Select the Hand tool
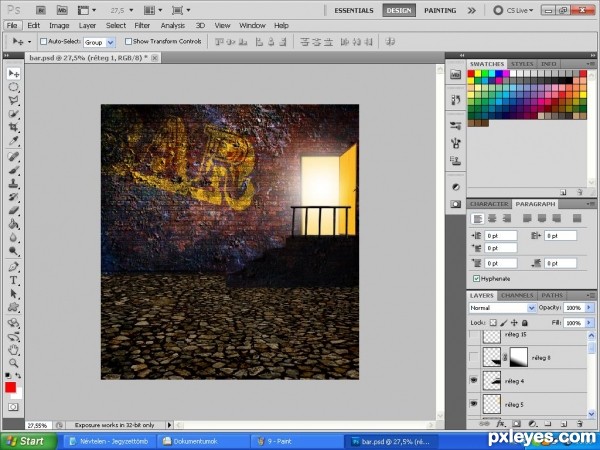 pyautogui.click(x=13, y=349)
